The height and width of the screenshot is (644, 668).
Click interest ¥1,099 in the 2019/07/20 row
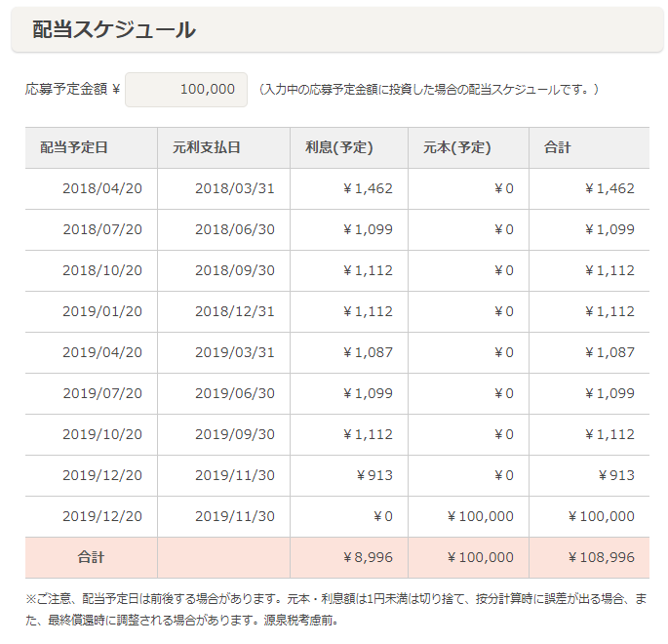368,393
